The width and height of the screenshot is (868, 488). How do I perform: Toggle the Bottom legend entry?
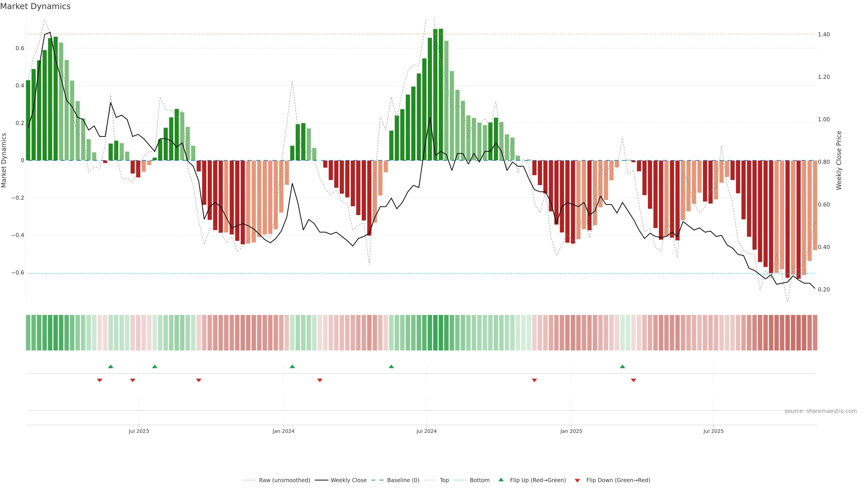click(x=479, y=480)
